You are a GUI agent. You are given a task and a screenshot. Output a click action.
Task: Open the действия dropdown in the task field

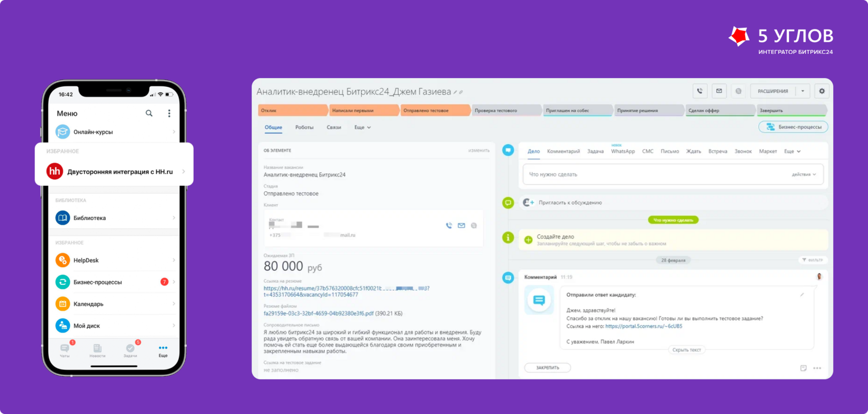pyautogui.click(x=804, y=175)
